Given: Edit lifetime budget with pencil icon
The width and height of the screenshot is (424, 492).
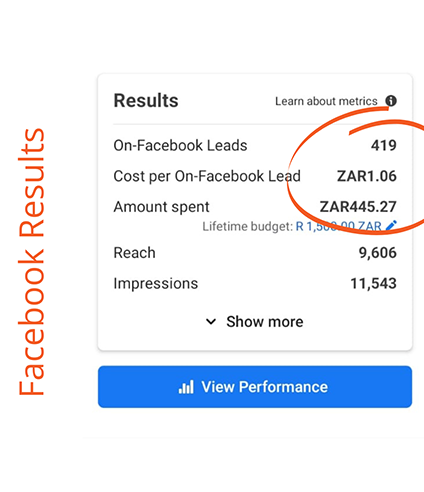Looking at the screenshot, I should point(391,226).
